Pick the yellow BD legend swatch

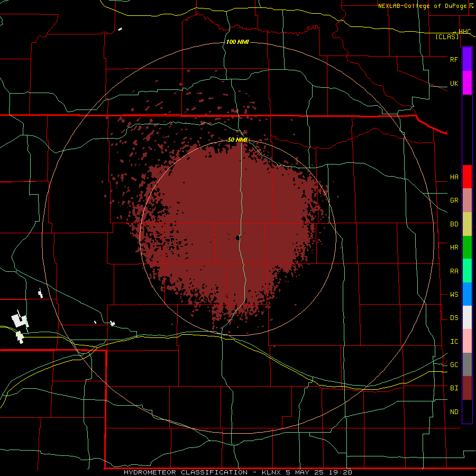click(467, 224)
